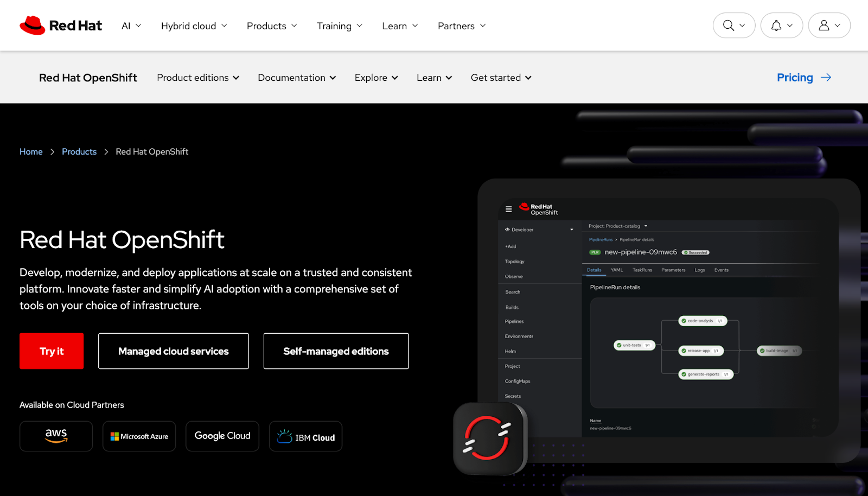This screenshot has width=868, height=496.
Task: Open Project: Product-catalog selector
Action: 618,226
